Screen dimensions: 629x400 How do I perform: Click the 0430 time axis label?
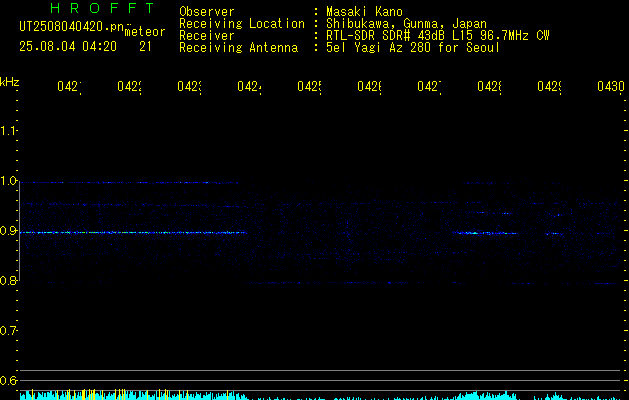(x=611, y=86)
